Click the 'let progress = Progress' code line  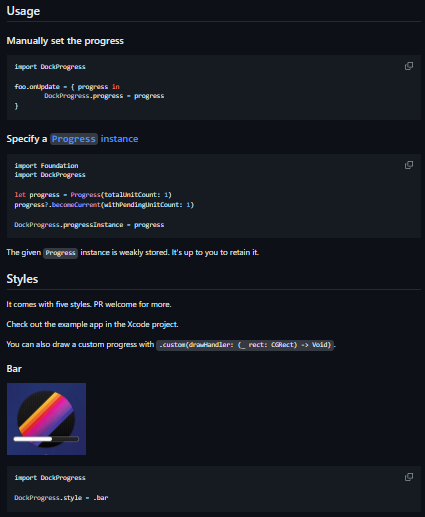point(93,195)
